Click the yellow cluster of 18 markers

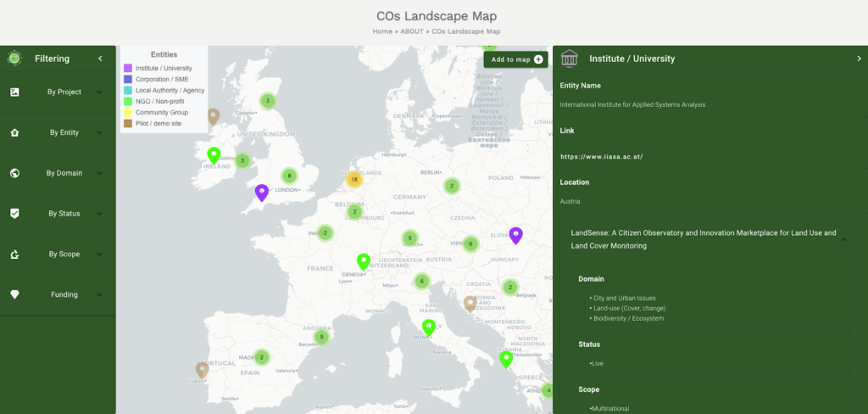pos(353,180)
